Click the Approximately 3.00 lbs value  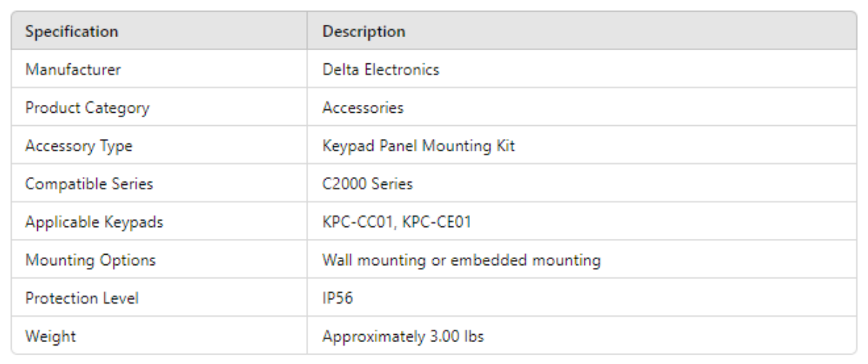click(403, 336)
